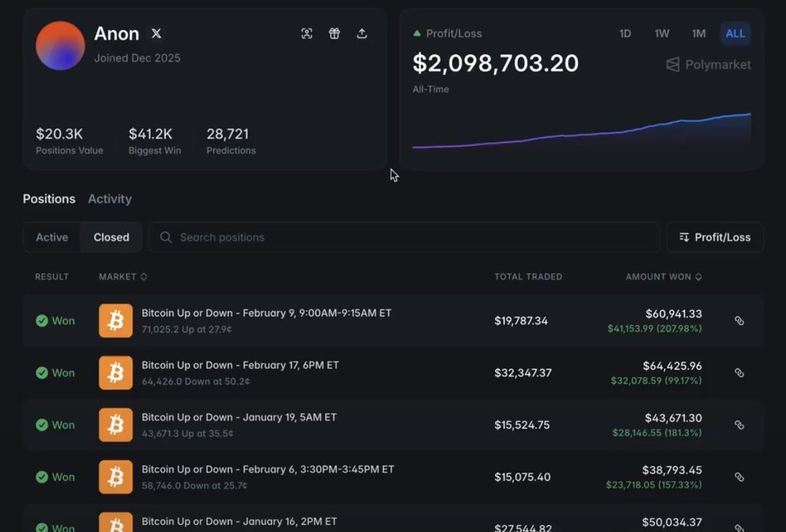This screenshot has width=786, height=532.
Task: Show Active positions
Action: tap(52, 237)
